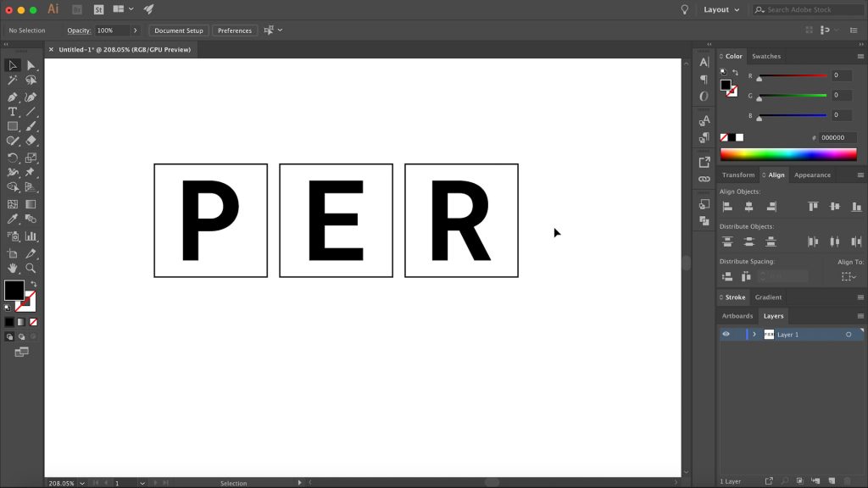The image size is (868, 488).
Task: Select the Magic Wand tool
Action: click(12, 80)
